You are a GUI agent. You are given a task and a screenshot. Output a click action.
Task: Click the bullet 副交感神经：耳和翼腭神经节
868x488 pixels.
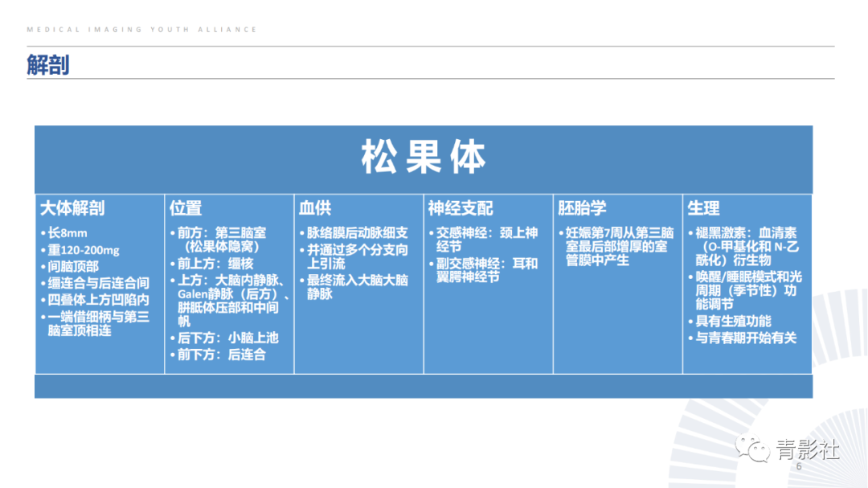click(x=484, y=270)
